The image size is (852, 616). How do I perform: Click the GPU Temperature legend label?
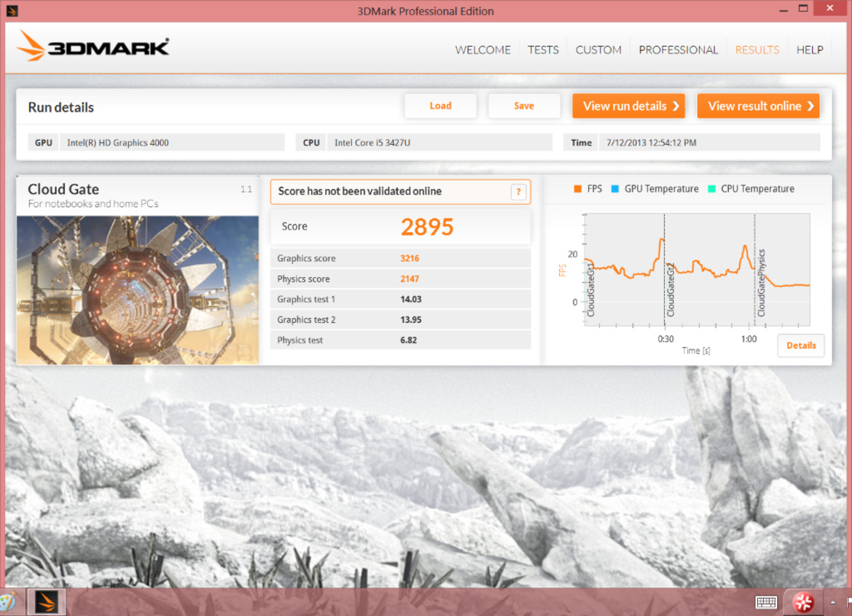tap(661, 189)
